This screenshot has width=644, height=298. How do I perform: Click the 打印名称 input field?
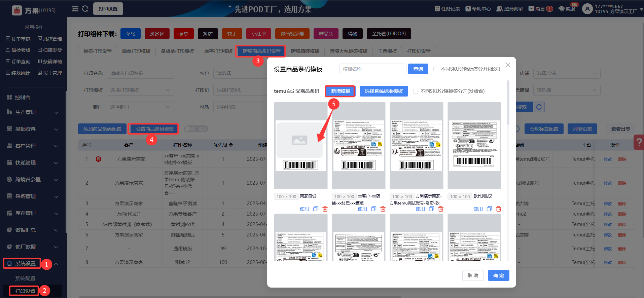[140, 73]
